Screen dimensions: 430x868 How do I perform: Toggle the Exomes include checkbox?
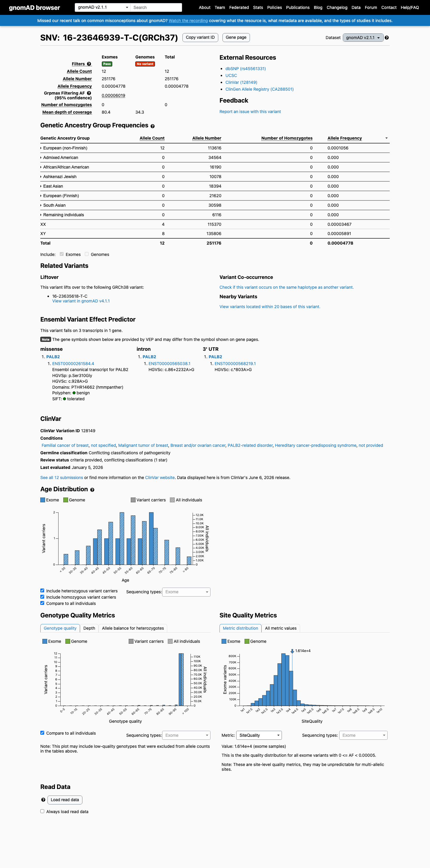click(x=62, y=254)
